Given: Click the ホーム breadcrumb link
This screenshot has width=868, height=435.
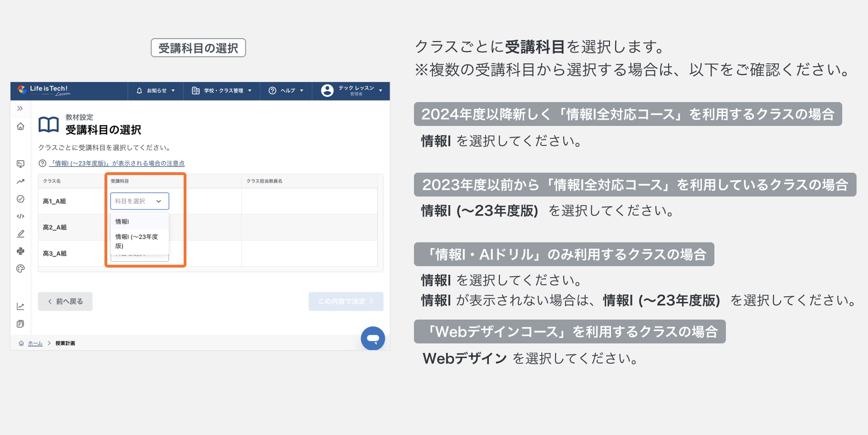Looking at the screenshot, I should click(x=35, y=343).
